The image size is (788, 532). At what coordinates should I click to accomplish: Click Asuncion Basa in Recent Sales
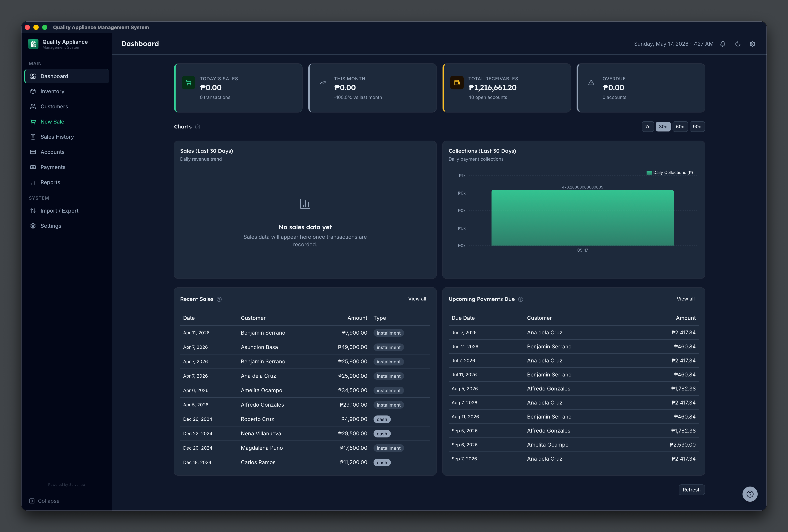[259, 347]
